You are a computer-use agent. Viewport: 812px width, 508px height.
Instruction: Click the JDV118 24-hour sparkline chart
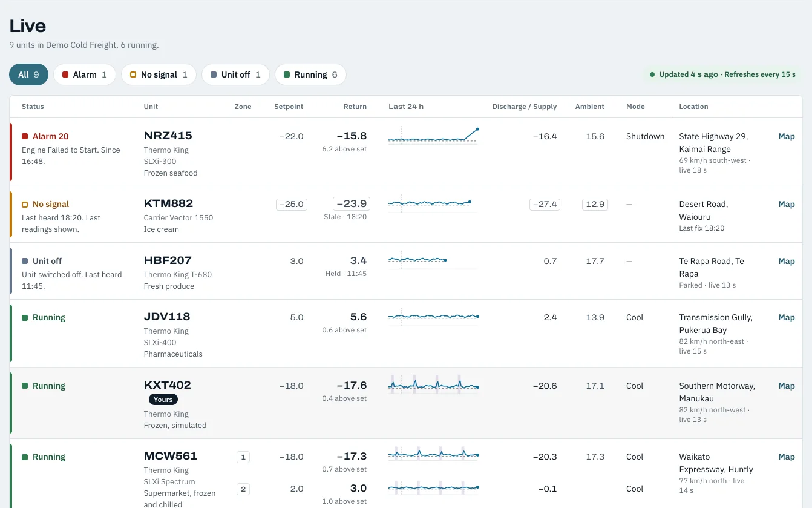pyautogui.click(x=433, y=317)
